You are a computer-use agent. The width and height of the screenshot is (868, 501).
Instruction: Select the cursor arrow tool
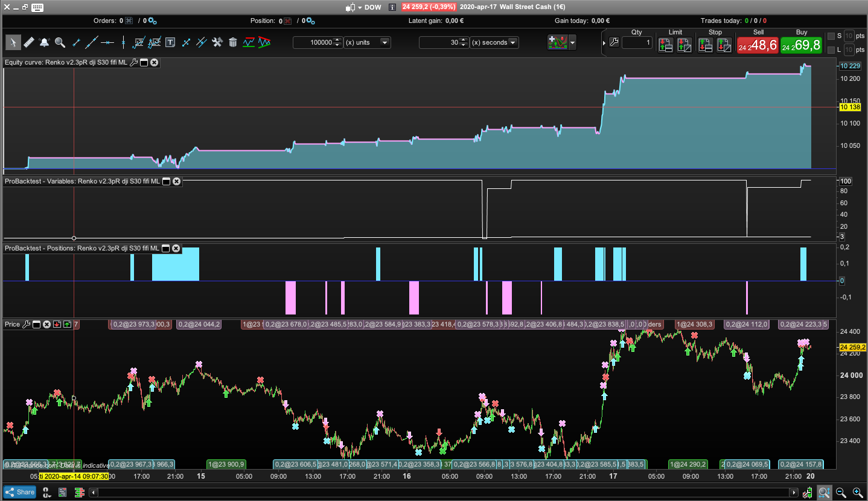pos(13,42)
